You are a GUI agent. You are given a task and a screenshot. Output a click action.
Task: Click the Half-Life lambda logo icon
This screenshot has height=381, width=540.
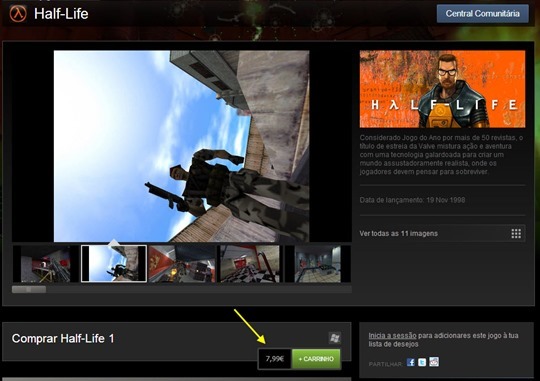[18, 14]
